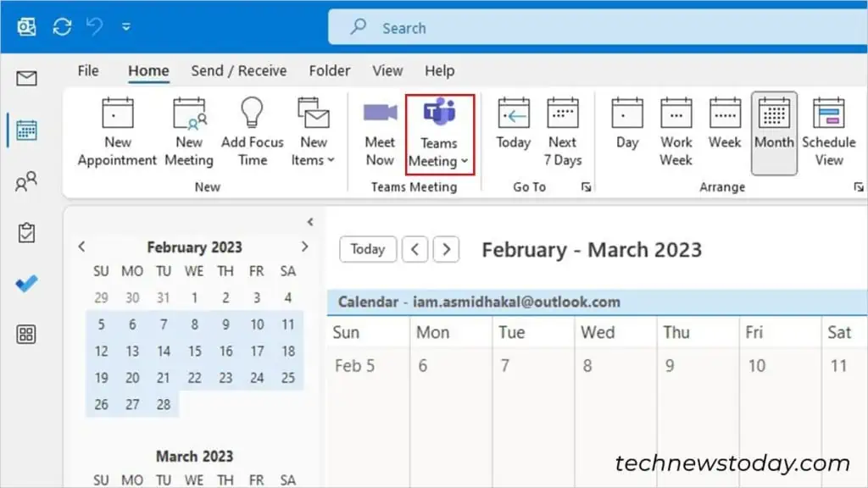Enable Schedule View
Viewport: 868px width, 488px height.
click(x=829, y=131)
